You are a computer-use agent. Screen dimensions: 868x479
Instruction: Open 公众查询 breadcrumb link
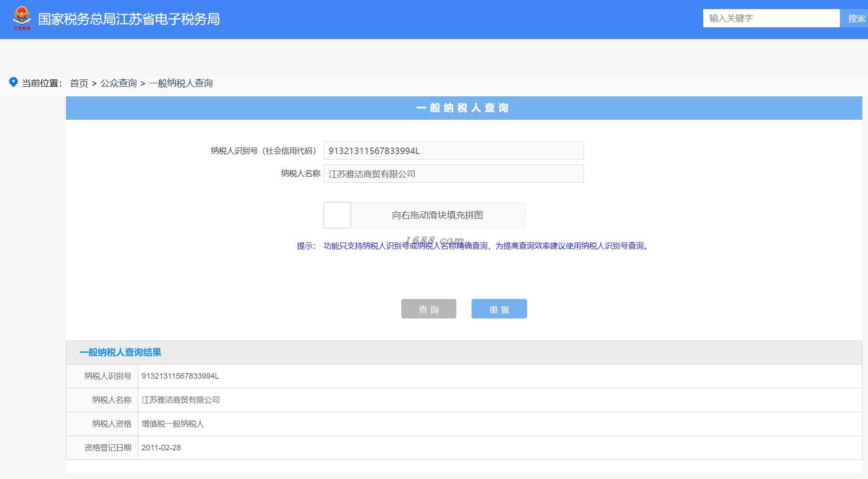click(x=118, y=83)
